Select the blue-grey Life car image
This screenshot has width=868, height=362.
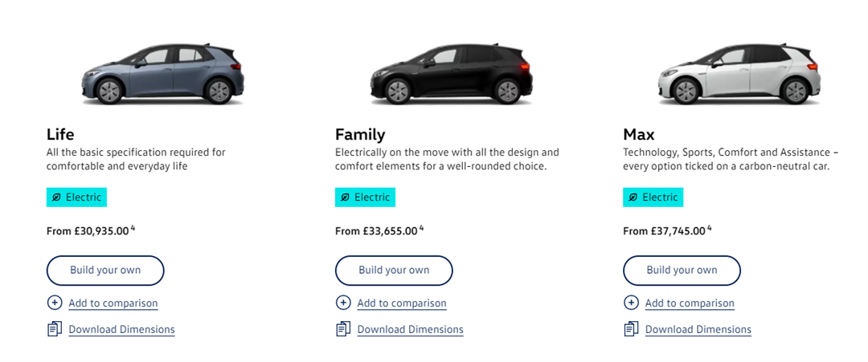[x=163, y=75]
